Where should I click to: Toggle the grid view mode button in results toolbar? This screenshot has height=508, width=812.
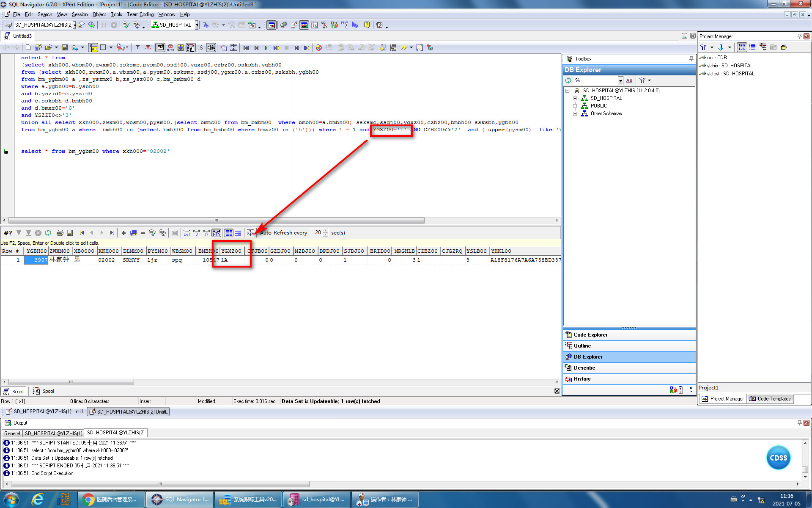click(228, 233)
